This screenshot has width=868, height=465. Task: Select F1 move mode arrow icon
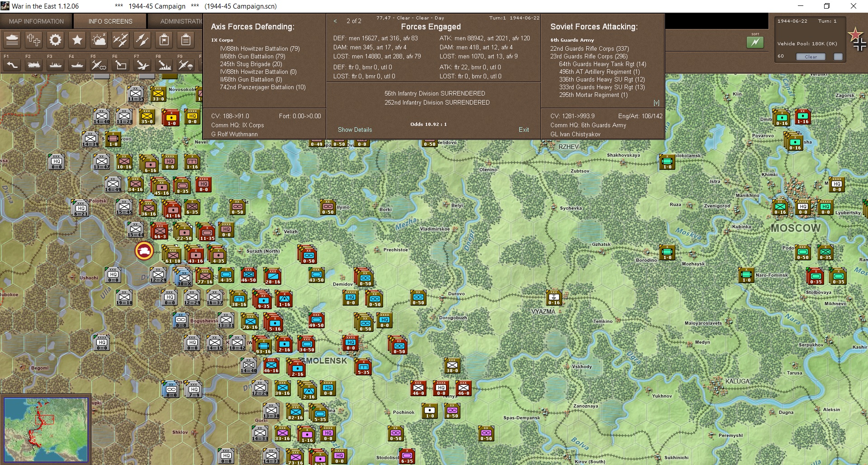coord(12,65)
